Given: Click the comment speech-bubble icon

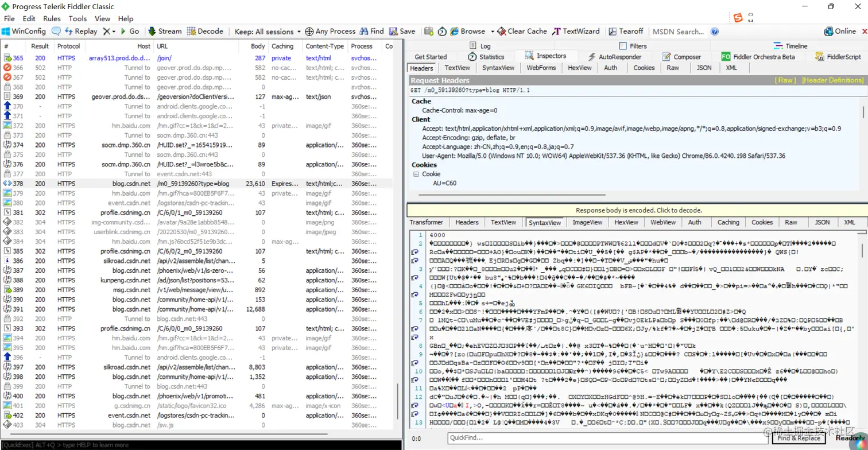Looking at the screenshot, I should tap(56, 32).
